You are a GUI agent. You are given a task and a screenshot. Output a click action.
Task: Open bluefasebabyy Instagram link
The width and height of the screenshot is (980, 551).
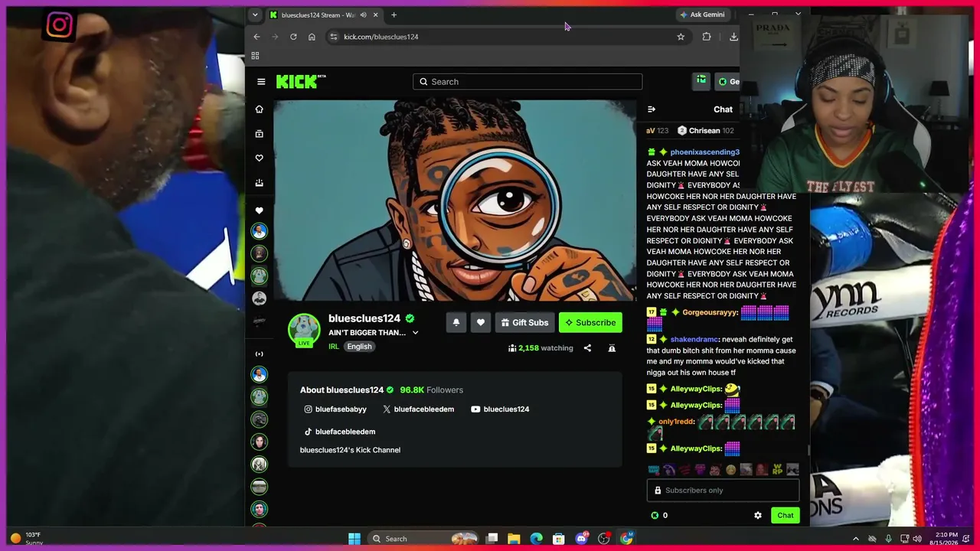(x=335, y=409)
